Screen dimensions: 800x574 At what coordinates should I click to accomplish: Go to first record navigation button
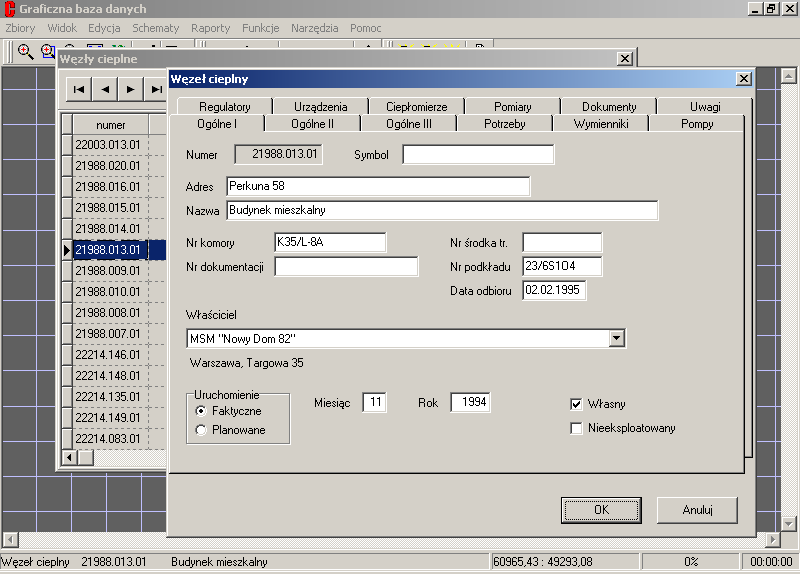click(79, 89)
